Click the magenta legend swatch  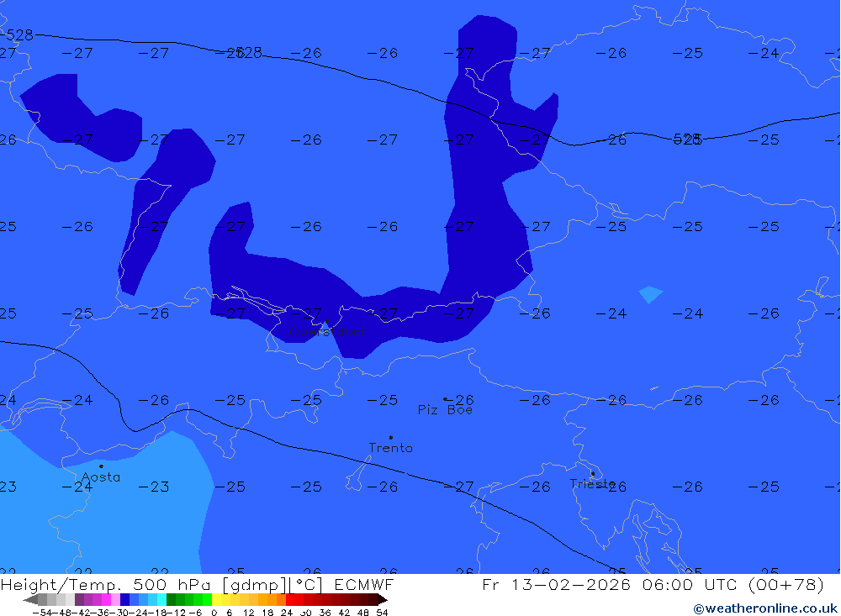tap(106, 600)
